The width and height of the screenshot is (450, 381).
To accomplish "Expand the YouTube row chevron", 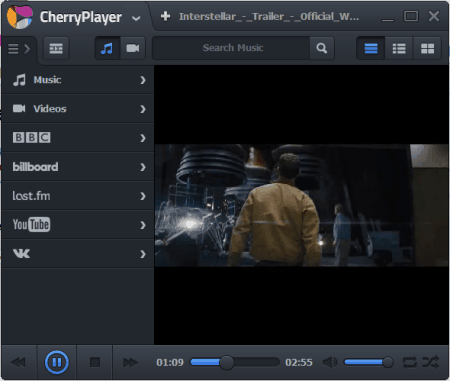I will (143, 225).
